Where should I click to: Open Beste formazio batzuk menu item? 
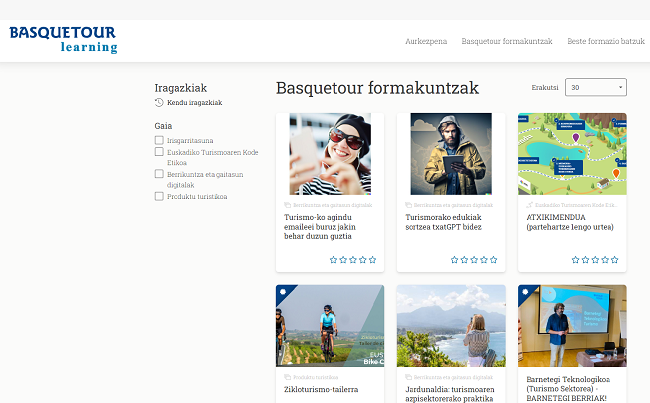(605, 41)
